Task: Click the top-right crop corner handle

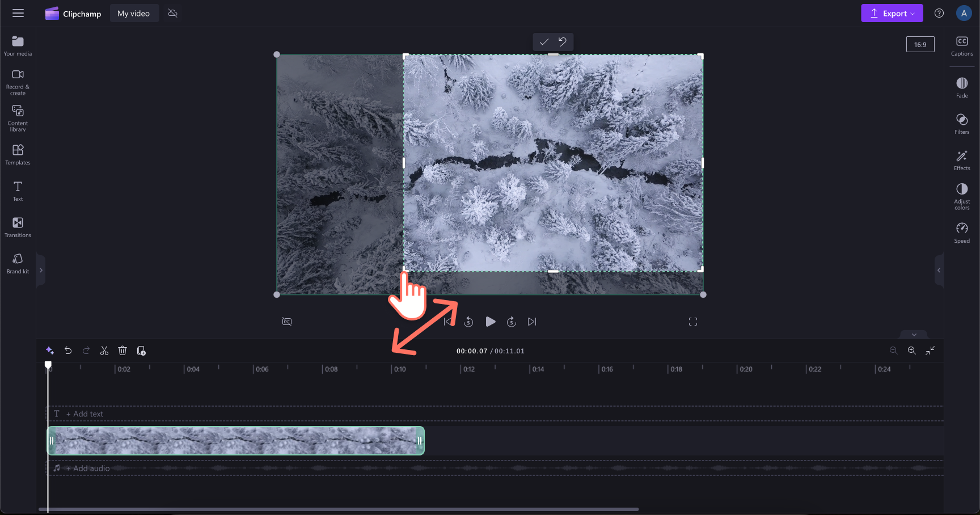Action: [701, 56]
